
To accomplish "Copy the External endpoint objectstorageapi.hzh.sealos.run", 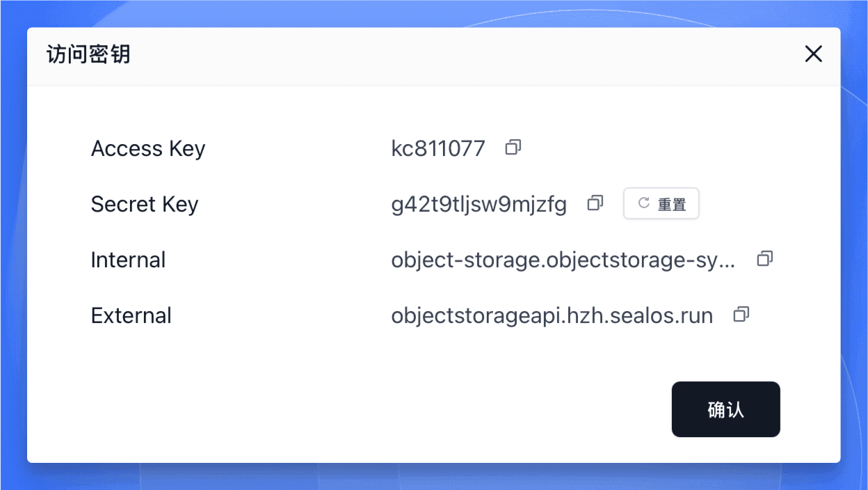I will [741, 315].
